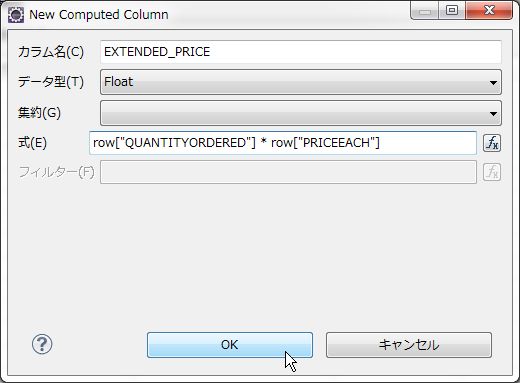The height and width of the screenshot is (383, 520).
Task: Confirm dialog with OK button
Action: coord(230,345)
